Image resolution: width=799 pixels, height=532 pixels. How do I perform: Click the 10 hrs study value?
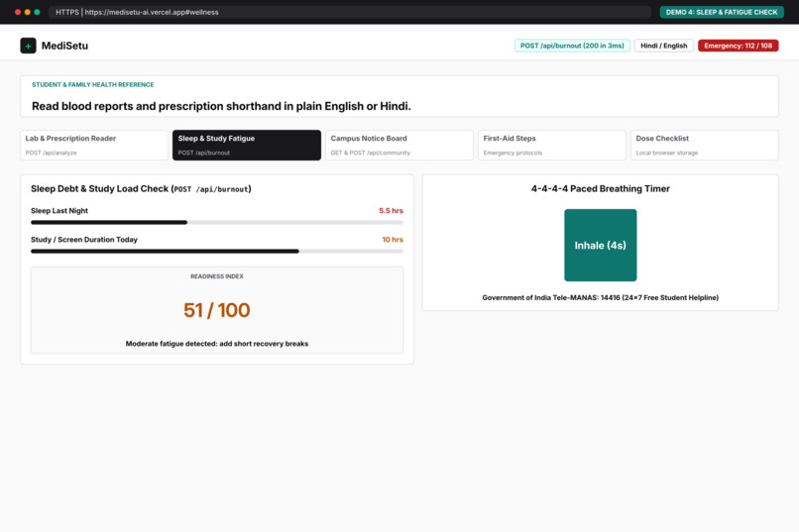tap(393, 240)
